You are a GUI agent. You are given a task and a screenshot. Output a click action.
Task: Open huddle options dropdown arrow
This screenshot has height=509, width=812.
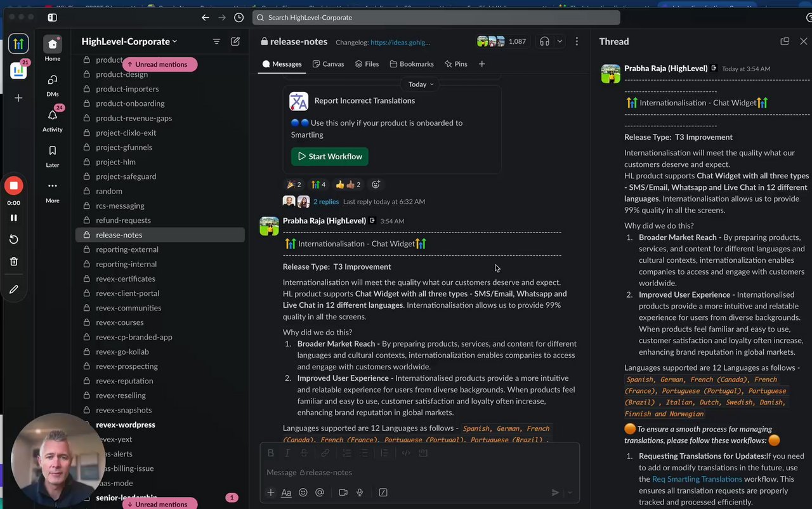(560, 41)
